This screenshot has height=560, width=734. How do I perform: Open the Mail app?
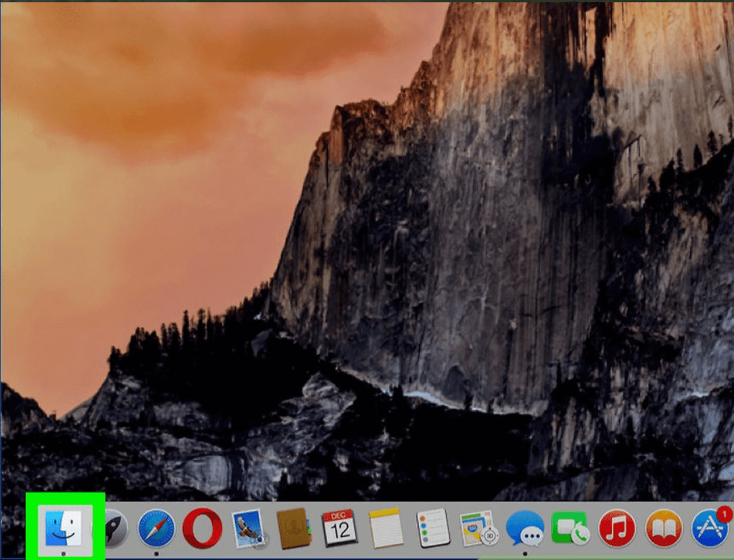[x=247, y=529]
